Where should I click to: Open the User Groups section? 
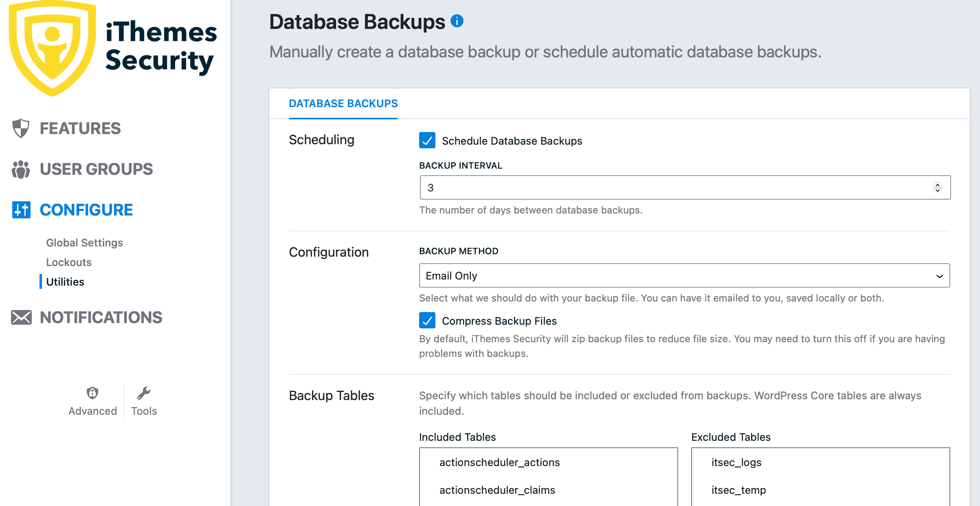pyautogui.click(x=96, y=169)
